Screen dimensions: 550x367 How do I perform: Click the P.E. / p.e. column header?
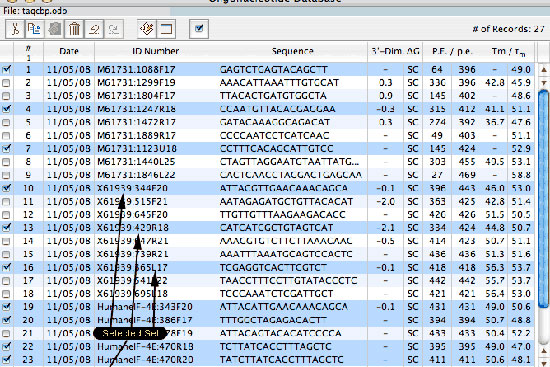[x=452, y=52]
